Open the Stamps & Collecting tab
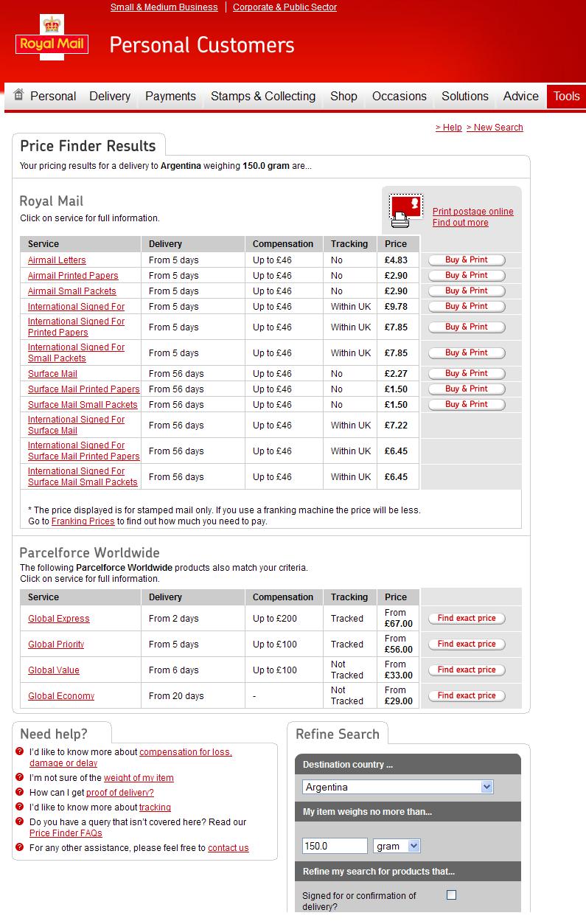586x924 pixels. 263,97
